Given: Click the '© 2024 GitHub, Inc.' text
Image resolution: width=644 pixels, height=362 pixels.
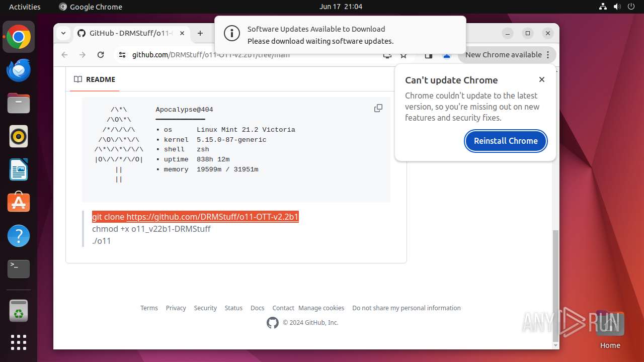Looking at the screenshot, I should tap(310, 323).
